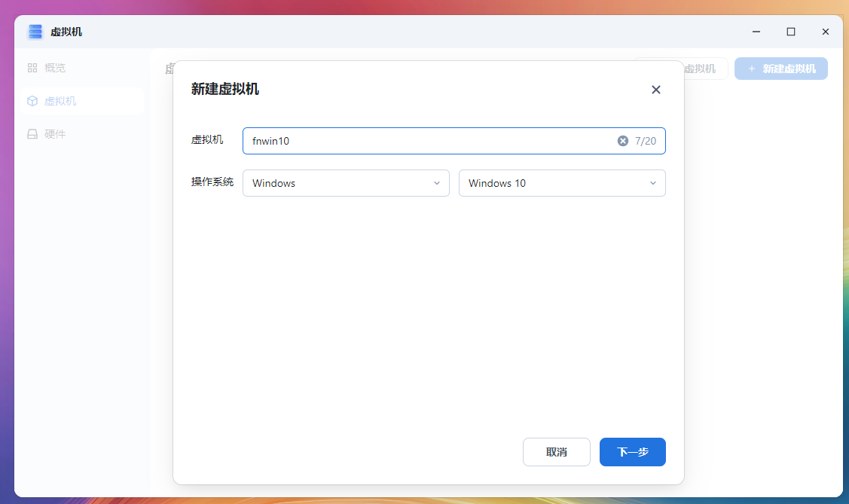Click the 操作系统 label
The height and width of the screenshot is (504, 849).
click(212, 182)
